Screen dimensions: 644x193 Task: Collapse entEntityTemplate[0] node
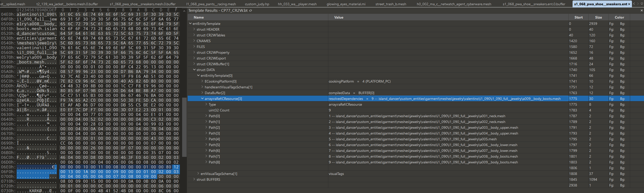(x=198, y=75)
